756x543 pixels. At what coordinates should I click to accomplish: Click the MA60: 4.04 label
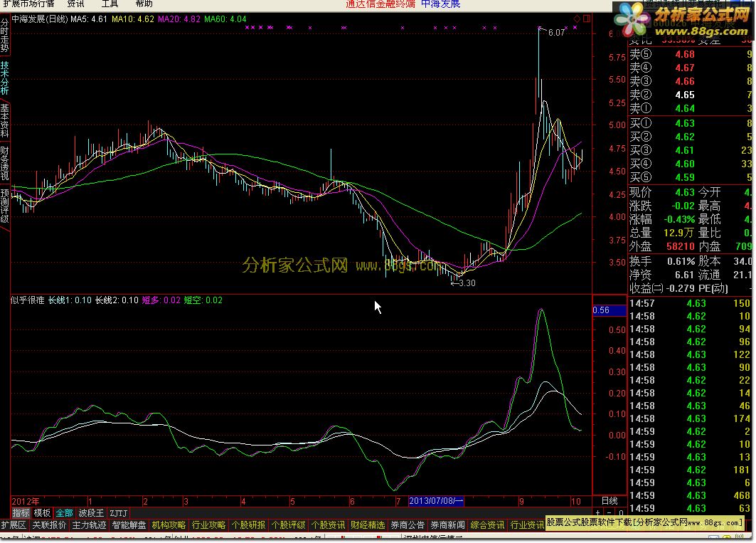pos(225,19)
